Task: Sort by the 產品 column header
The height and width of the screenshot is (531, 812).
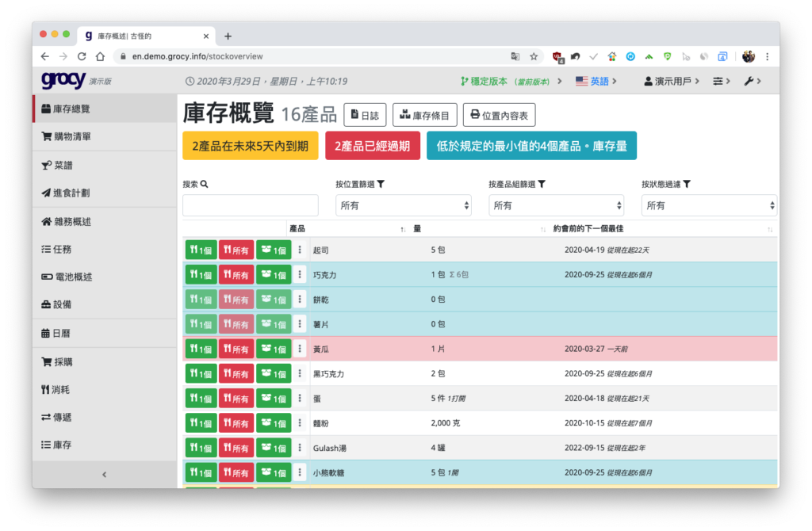Action: 347,229
